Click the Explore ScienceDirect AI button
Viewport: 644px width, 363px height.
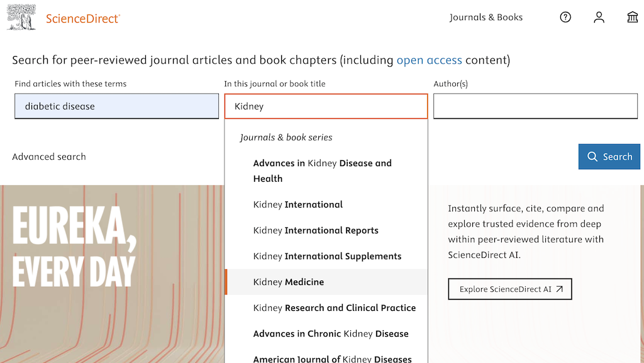pos(510,289)
